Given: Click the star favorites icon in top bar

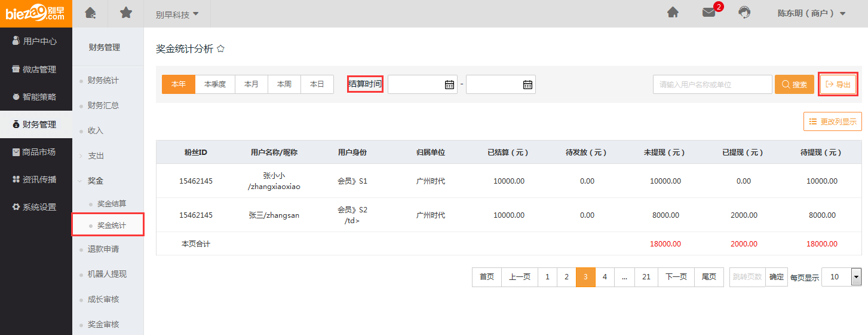Looking at the screenshot, I should click(126, 13).
